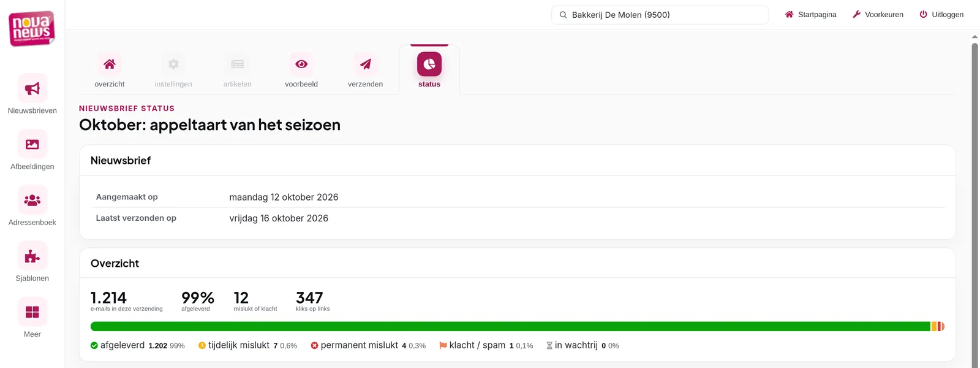Click the Aangemaakt op label
This screenshot has height=368, width=980.
127,197
